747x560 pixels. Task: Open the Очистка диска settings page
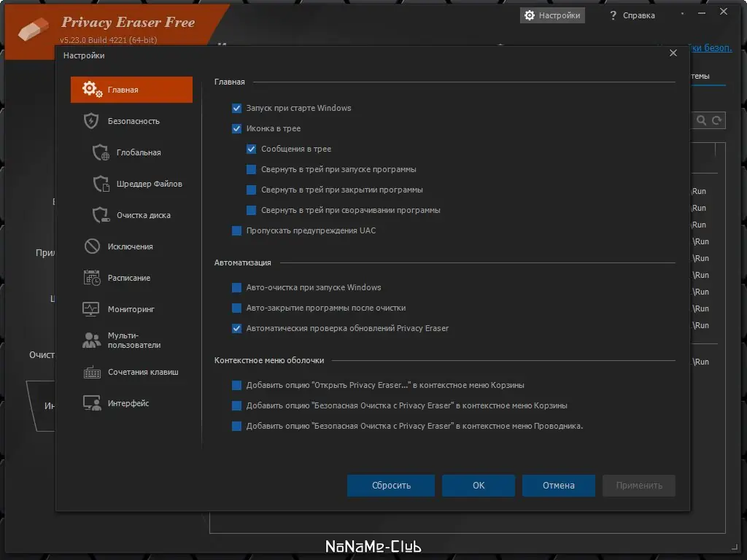[x=131, y=215]
